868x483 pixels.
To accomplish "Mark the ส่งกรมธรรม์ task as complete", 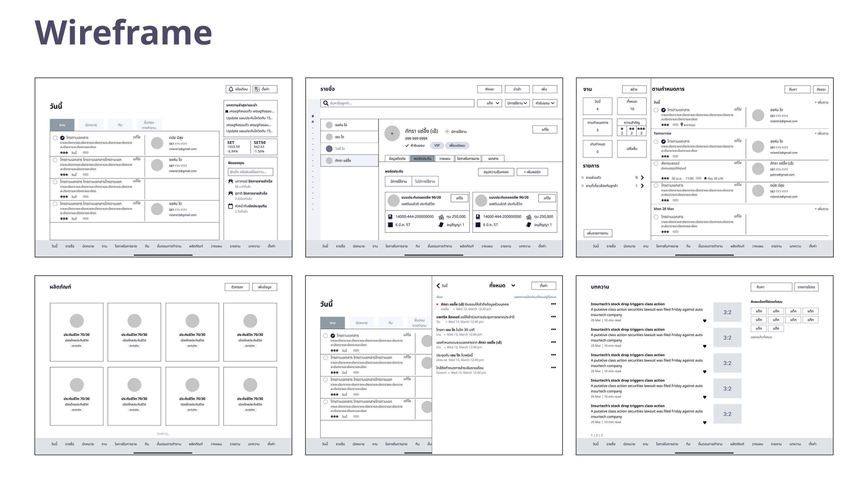I will [656, 164].
